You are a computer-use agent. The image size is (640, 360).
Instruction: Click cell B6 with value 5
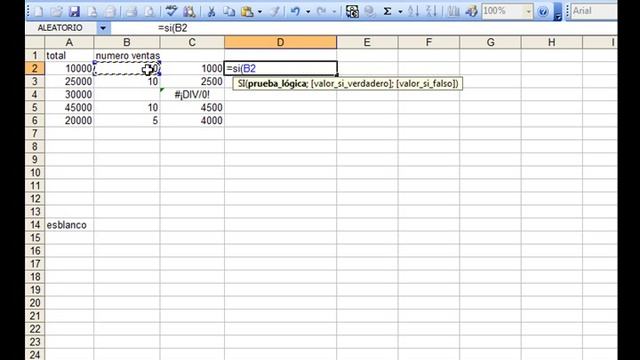pos(127,120)
